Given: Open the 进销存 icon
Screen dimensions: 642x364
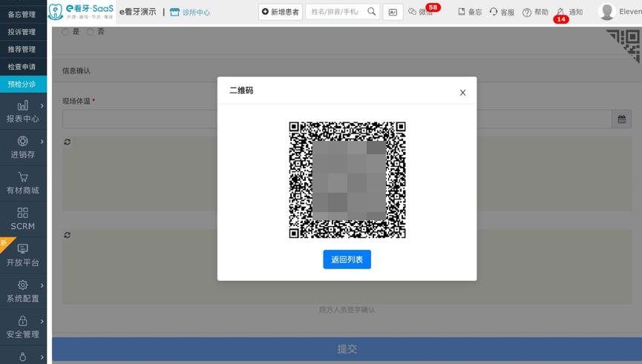Looking at the screenshot, I should pos(23,141).
